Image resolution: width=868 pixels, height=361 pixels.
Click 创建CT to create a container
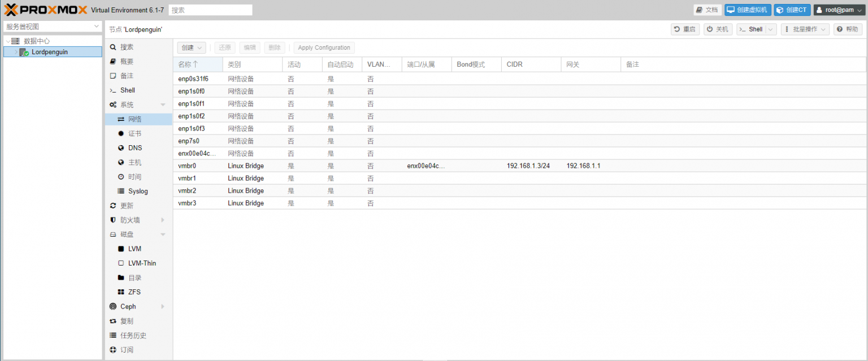click(792, 10)
